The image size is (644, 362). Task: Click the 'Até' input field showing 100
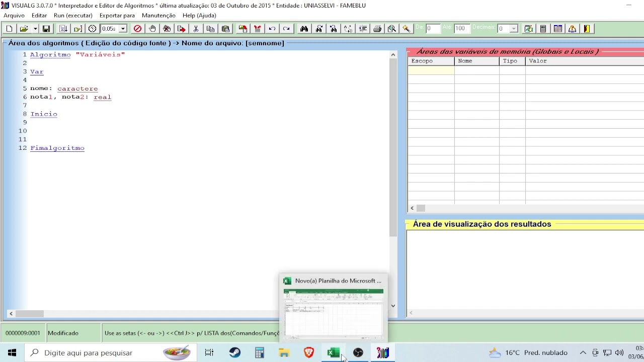(x=462, y=29)
